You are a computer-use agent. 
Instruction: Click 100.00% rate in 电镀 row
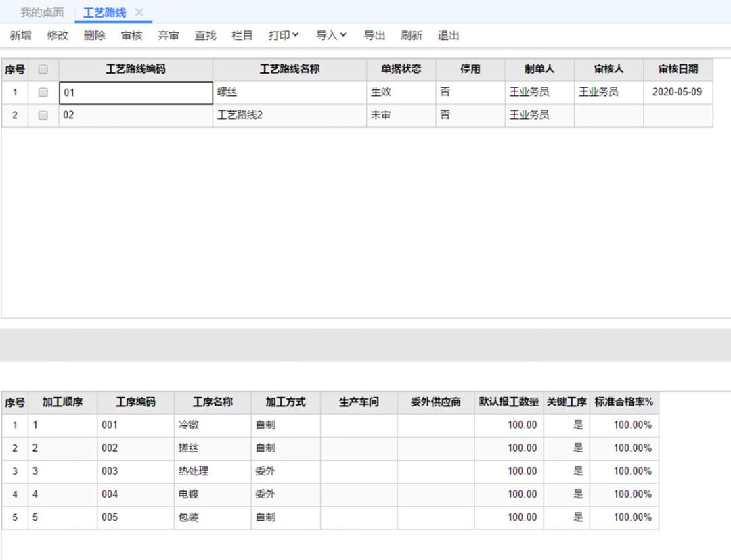(624, 494)
